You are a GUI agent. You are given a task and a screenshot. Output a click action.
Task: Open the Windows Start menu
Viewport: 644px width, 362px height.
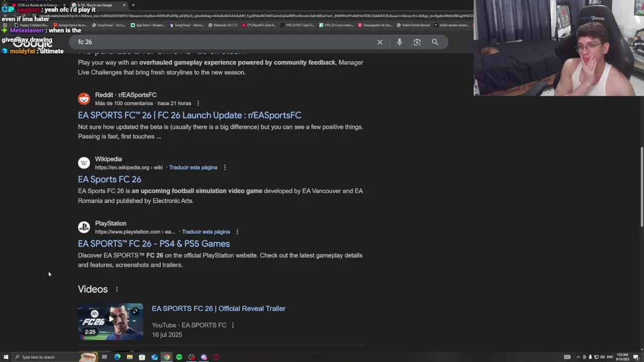[x=6, y=357]
